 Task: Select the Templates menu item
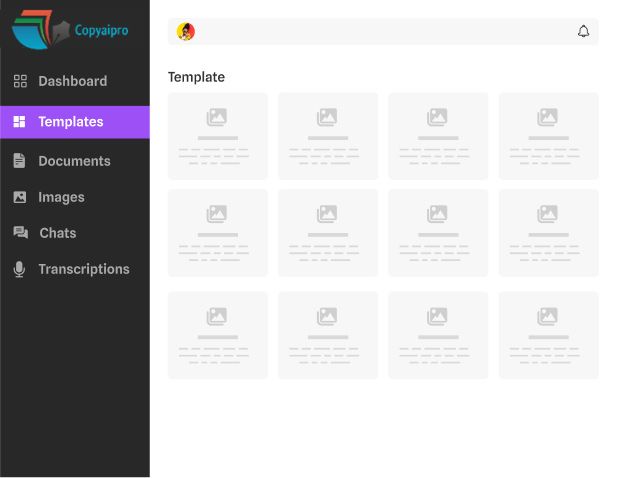click(x=71, y=122)
